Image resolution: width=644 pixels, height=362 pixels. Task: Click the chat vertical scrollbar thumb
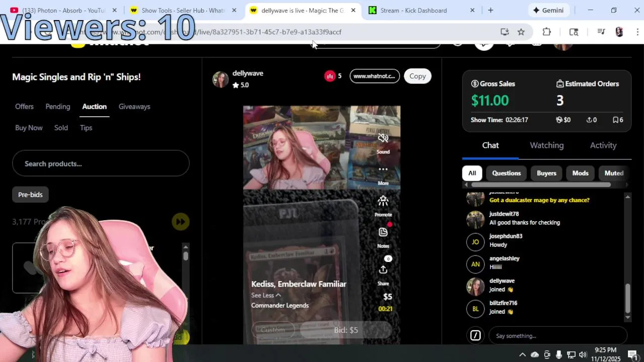627,298
